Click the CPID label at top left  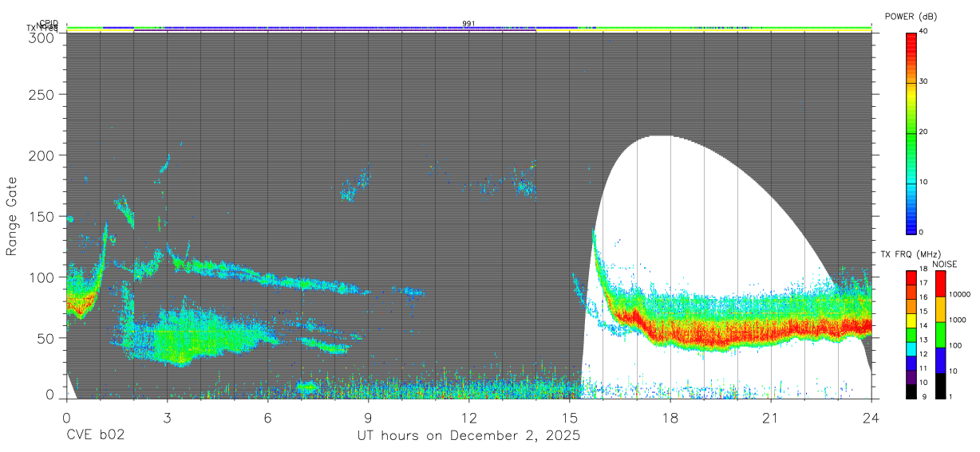tap(49, 23)
